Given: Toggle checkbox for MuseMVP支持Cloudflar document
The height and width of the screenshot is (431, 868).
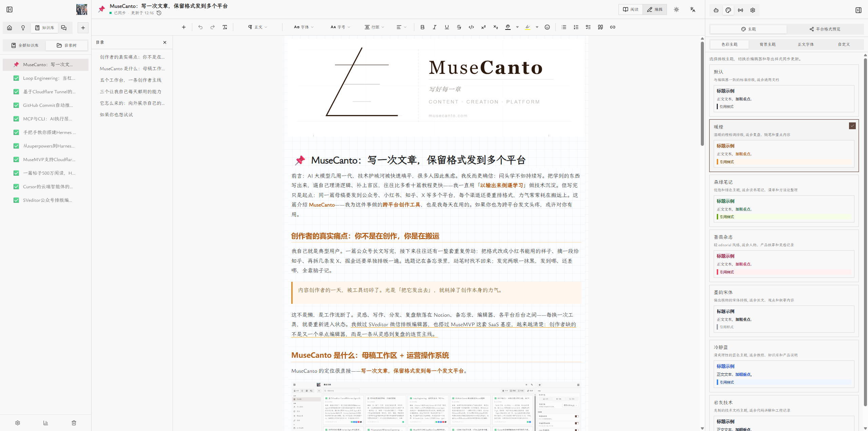Looking at the screenshot, I should point(16,159).
